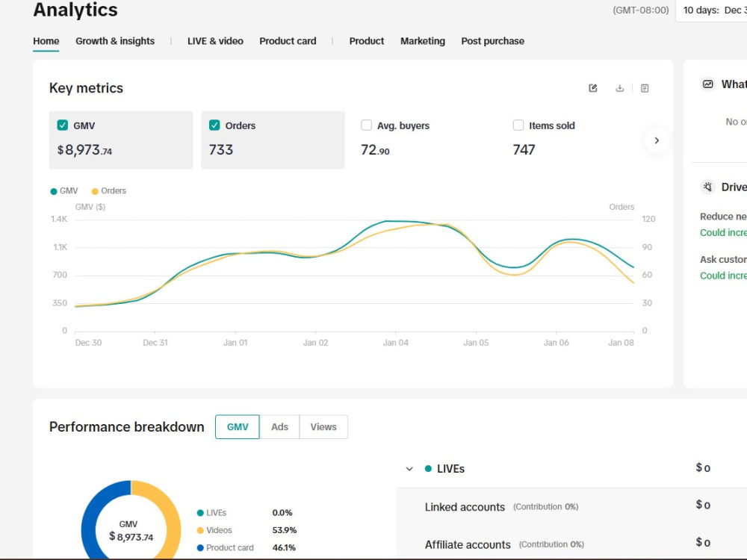Image resolution: width=747 pixels, height=560 pixels.
Task: Select Views in Performance breakdown
Action: pyautogui.click(x=323, y=426)
